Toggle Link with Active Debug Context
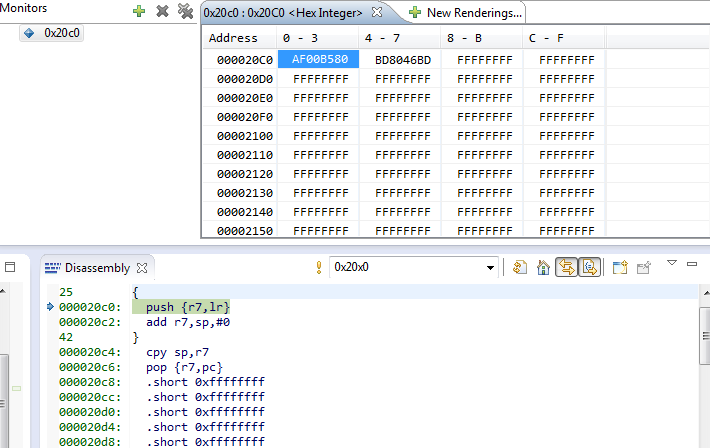710x448 pixels. point(566,267)
